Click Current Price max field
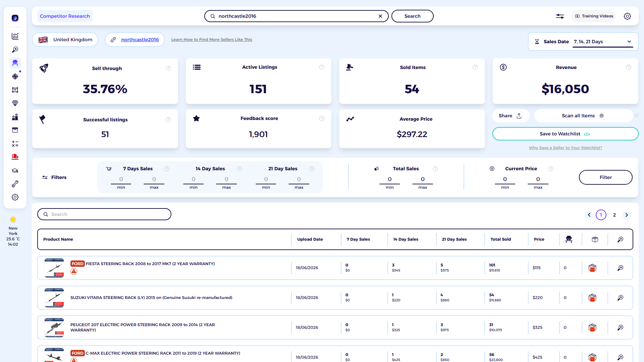Viewport: 644px width, 362px height. 538,179
